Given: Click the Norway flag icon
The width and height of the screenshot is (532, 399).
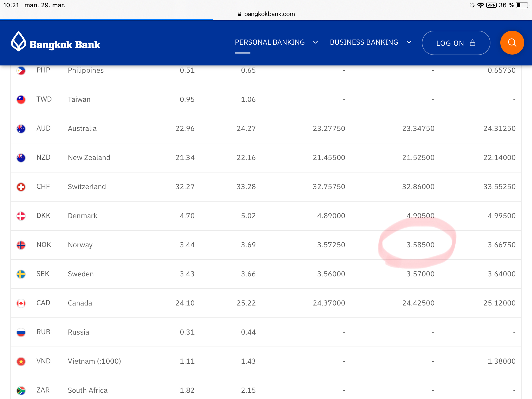Looking at the screenshot, I should pos(21,245).
